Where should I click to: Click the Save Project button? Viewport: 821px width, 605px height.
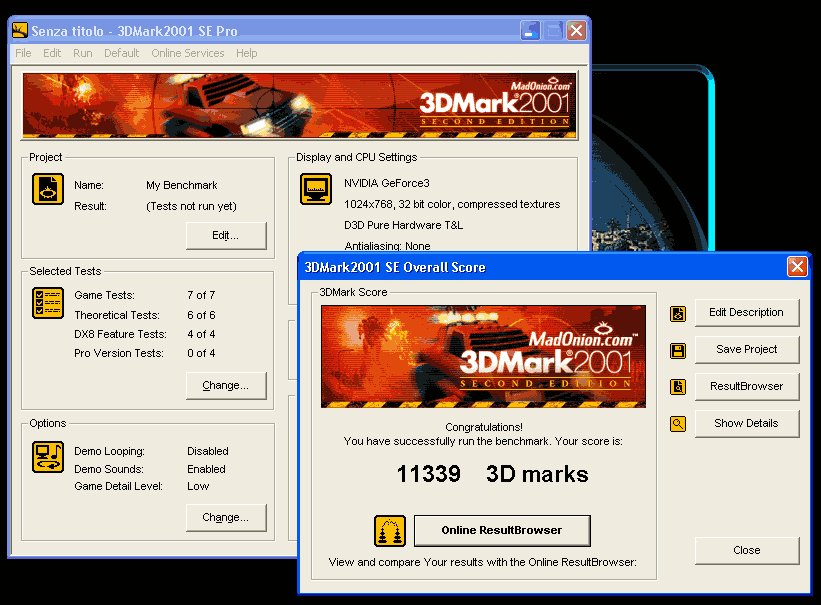coord(747,349)
